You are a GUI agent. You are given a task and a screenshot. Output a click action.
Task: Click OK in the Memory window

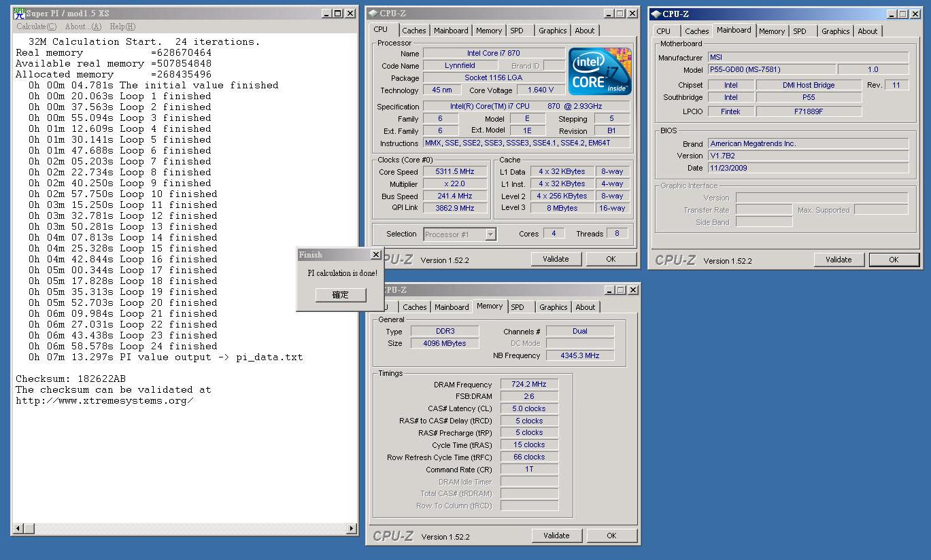coord(611,536)
